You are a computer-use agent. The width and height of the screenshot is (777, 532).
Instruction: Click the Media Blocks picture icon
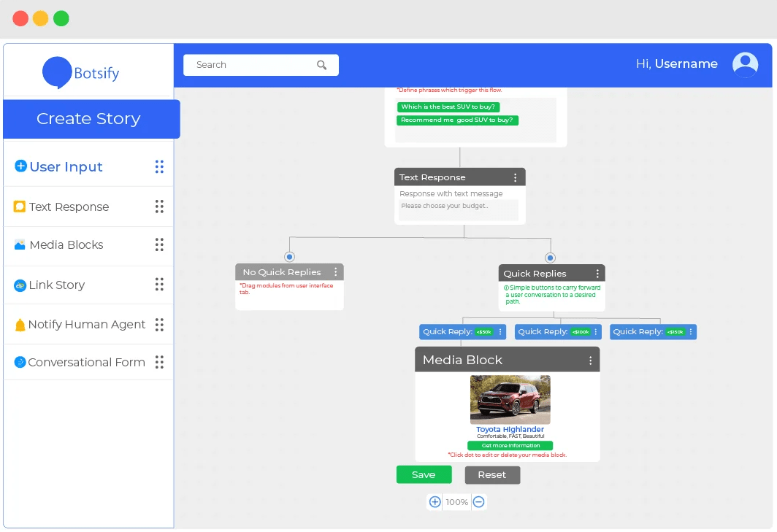[x=20, y=244]
